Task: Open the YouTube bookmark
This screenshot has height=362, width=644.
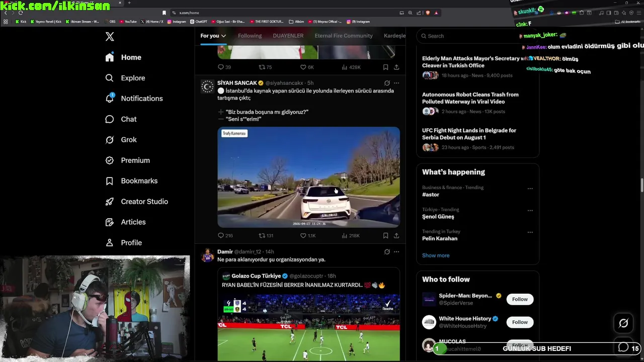Action: tap(128, 22)
